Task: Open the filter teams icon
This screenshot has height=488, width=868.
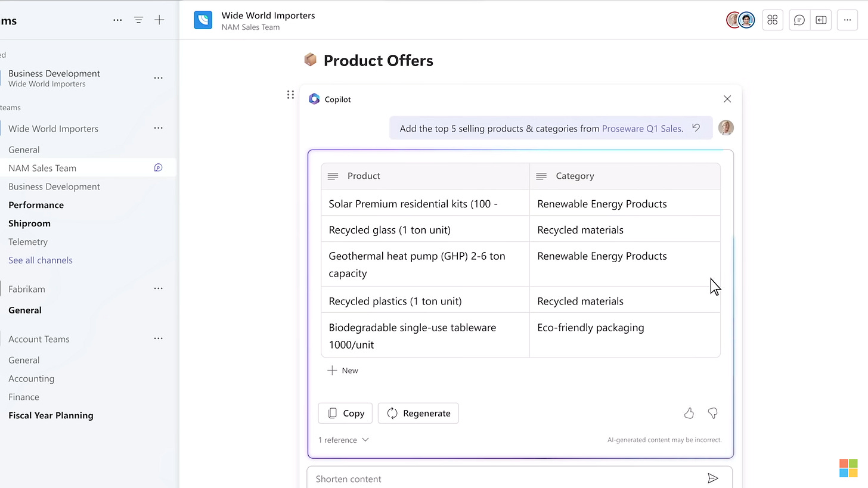Action: pos(138,20)
